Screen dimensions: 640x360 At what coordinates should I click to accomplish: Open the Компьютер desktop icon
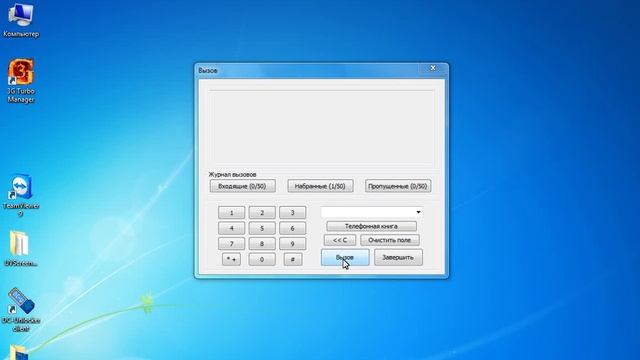point(21,20)
